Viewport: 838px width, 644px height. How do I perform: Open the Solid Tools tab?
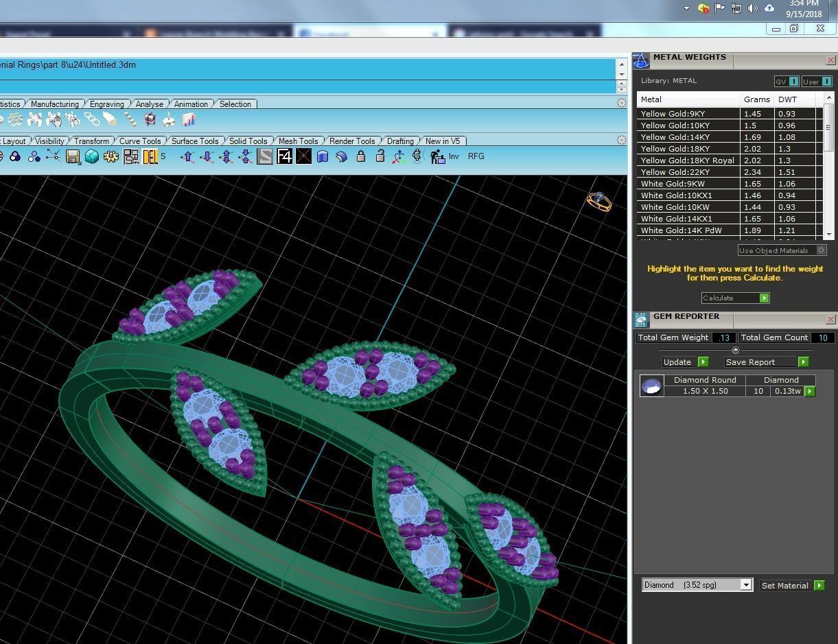248,141
